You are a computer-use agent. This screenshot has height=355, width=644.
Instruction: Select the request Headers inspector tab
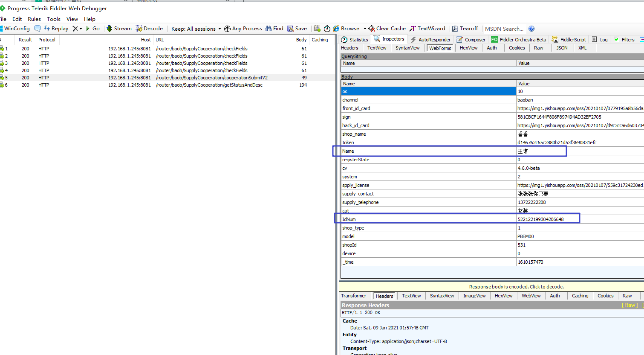pos(349,48)
